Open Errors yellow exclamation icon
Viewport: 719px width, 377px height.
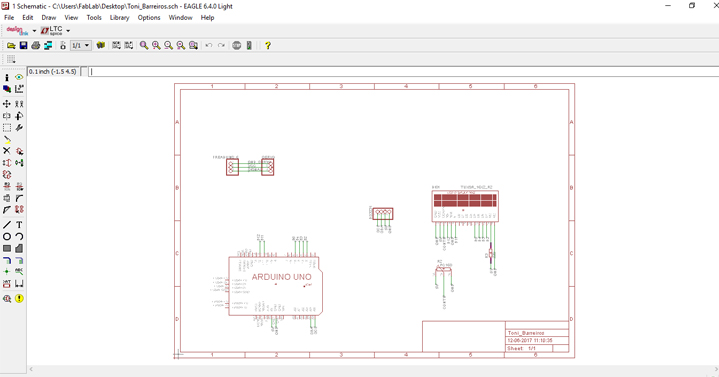[19, 299]
